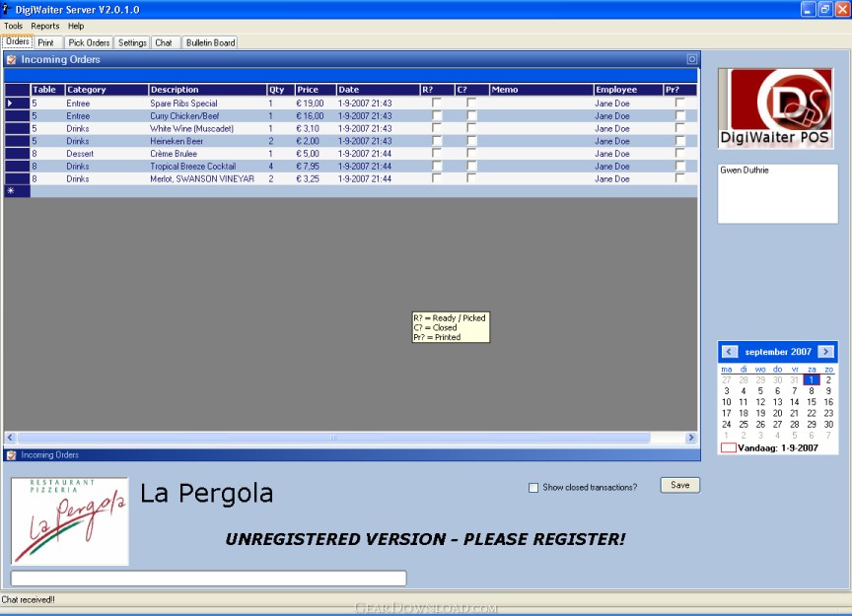The width and height of the screenshot is (852, 616).
Task: Click the new row asterisk marker
Action: [12, 191]
